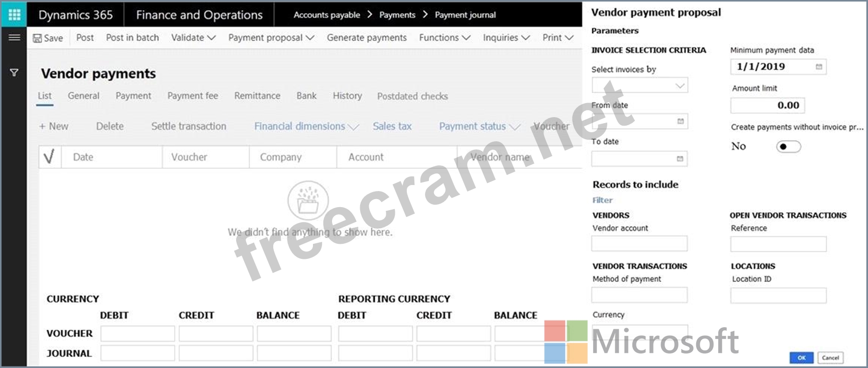
Task: Open the Financial dimensions dropdown
Action: [x=306, y=126]
